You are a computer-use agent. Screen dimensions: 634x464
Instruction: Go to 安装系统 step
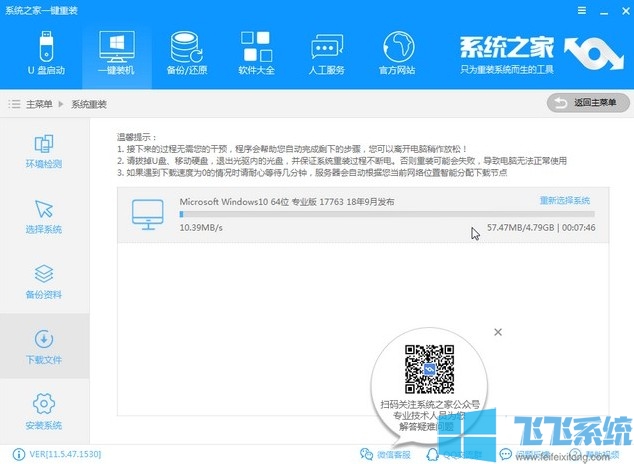tap(44, 412)
